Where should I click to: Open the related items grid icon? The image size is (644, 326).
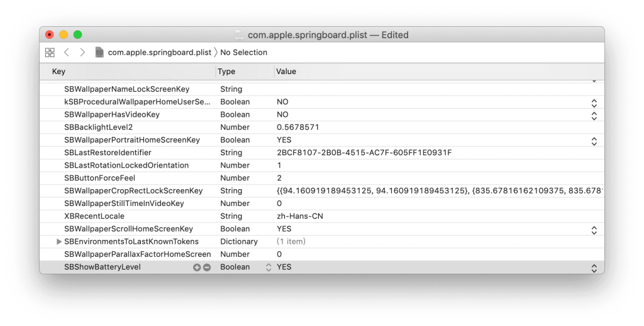click(50, 53)
